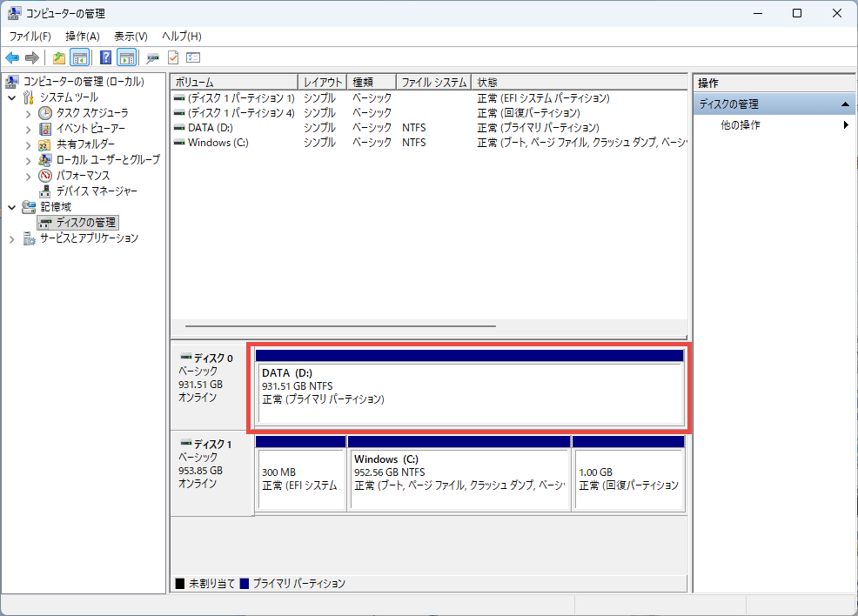Click the disk connection toolbar icon
858x616 pixels.
153,58
